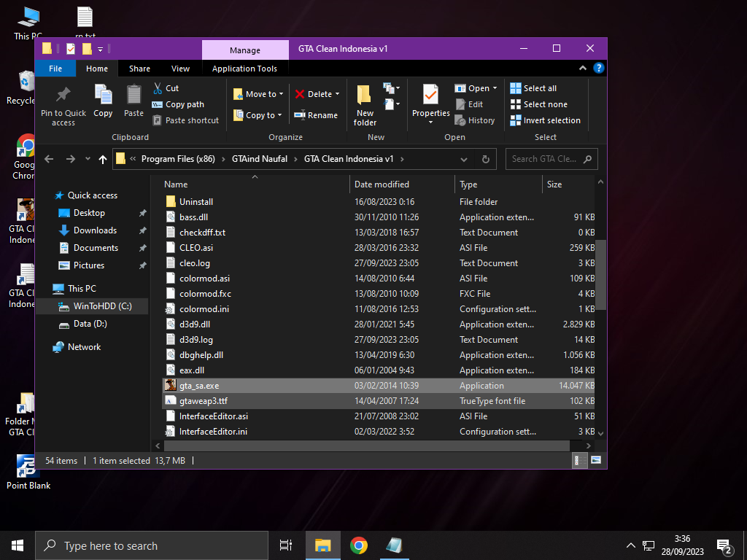747x560 pixels.
Task: Click Select none in the ribbon
Action: pos(539,104)
